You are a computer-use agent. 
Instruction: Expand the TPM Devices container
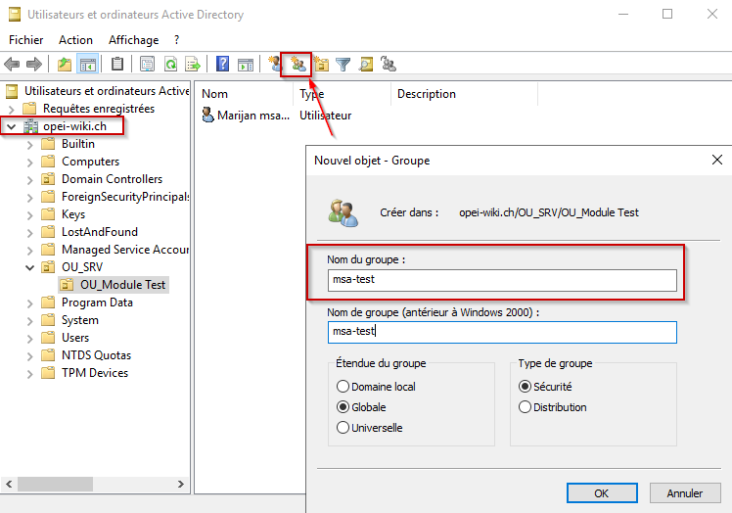30,374
